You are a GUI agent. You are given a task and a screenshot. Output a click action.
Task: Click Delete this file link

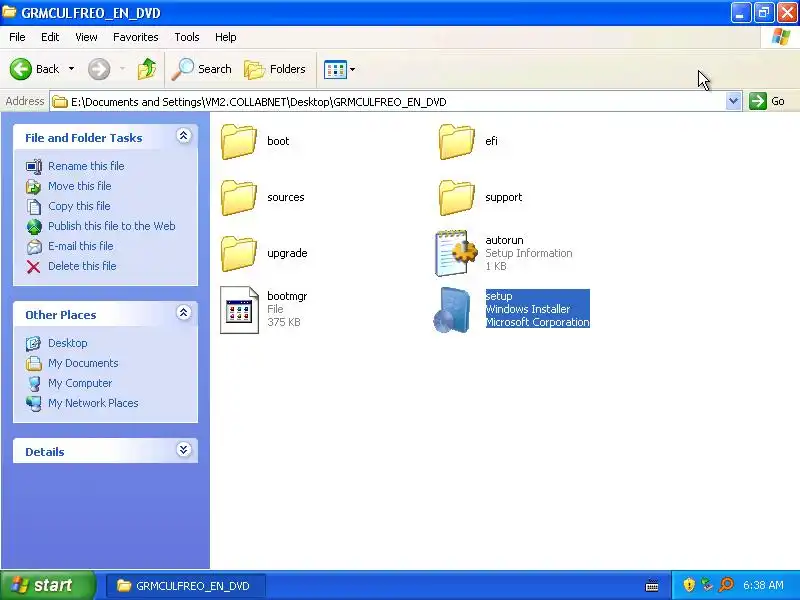(82, 266)
